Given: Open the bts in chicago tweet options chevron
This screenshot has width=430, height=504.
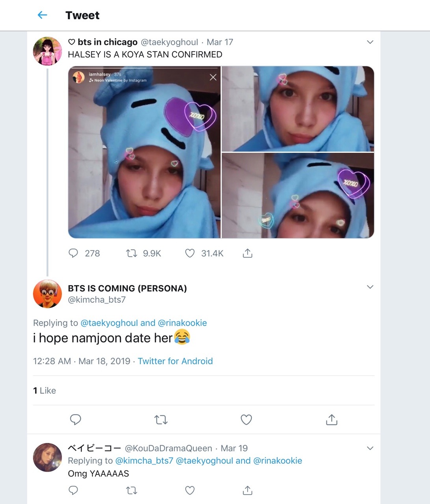Looking at the screenshot, I should point(370,42).
